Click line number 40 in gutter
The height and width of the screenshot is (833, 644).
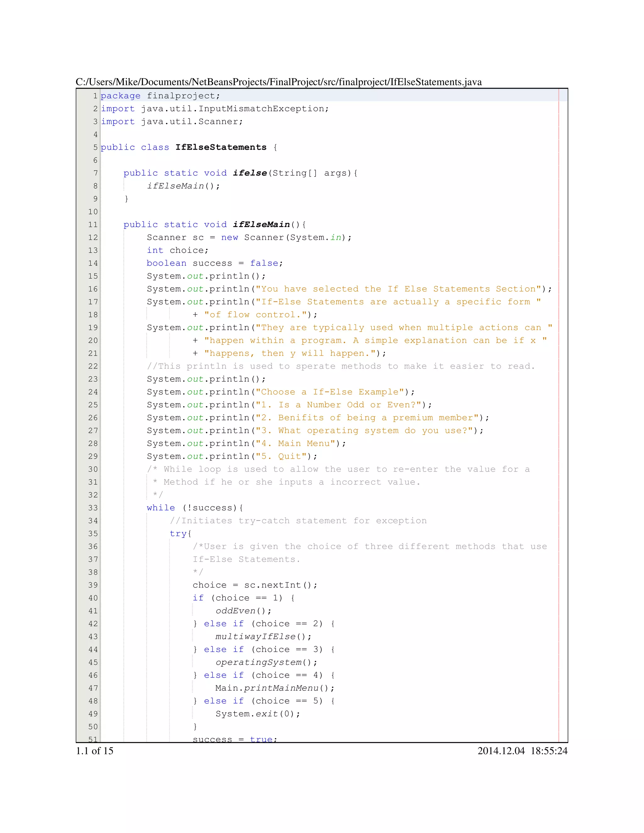click(93, 598)
